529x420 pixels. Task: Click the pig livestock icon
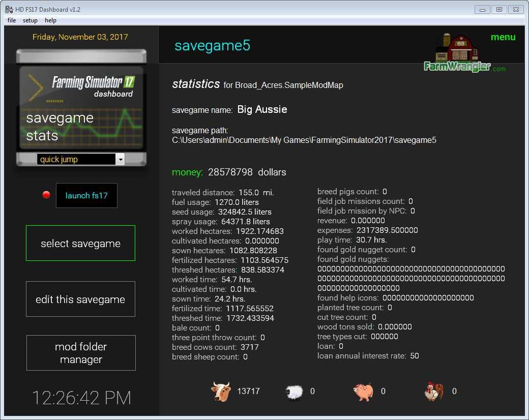363,392
